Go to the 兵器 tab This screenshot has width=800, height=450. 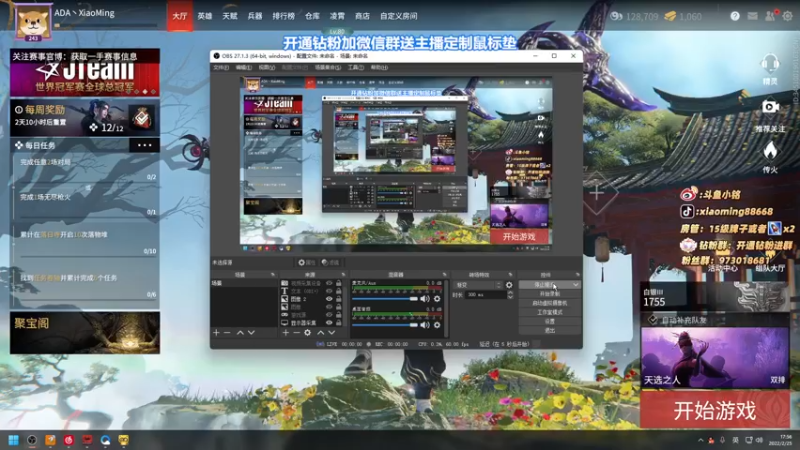pyautogui.click(x=255, y=16)
